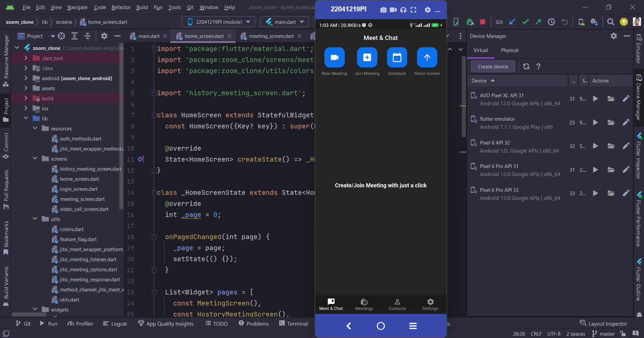The width and height of the screenshot is (644, 338).
Task: Click Select Opened File target icon
Action: 61,36
